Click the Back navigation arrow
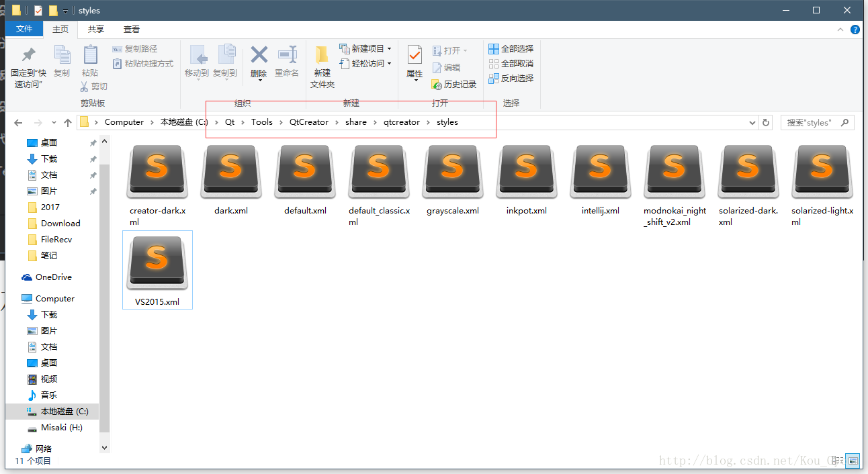Screen dimensions: 868x474 point(18,123)
